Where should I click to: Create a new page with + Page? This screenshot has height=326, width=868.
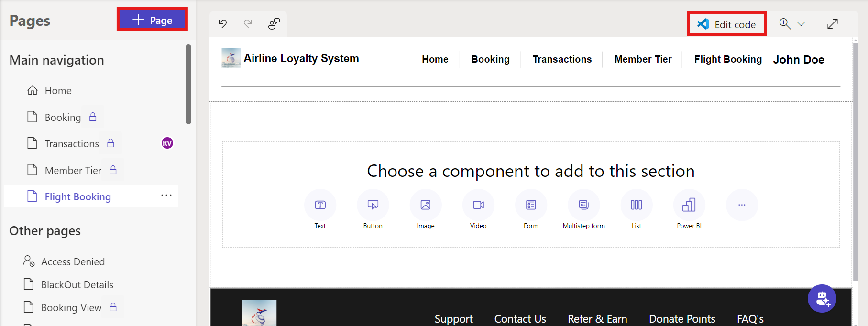click(x=152, y=20)
